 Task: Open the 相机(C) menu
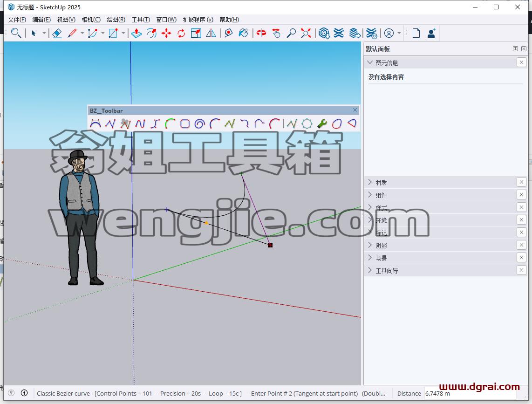pyautogui.click(x=91, y=20)
